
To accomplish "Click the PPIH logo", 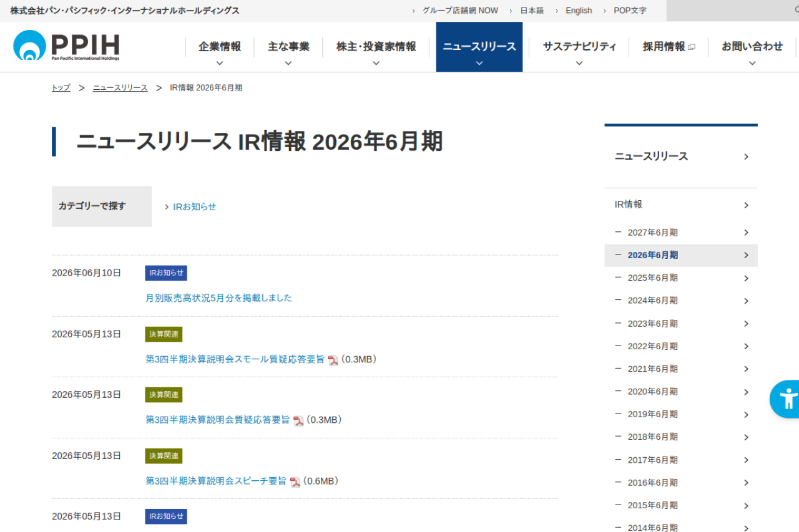I will 66,46.
